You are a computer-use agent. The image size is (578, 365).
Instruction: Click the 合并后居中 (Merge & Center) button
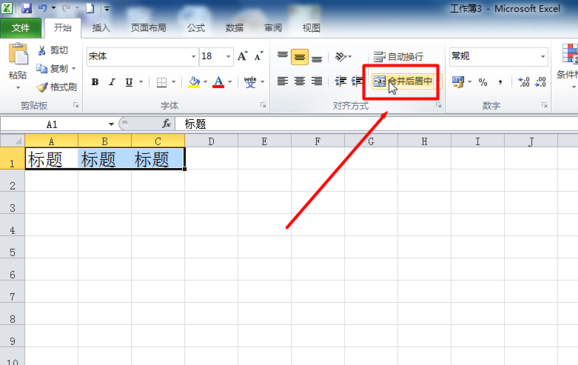[403, 81]
